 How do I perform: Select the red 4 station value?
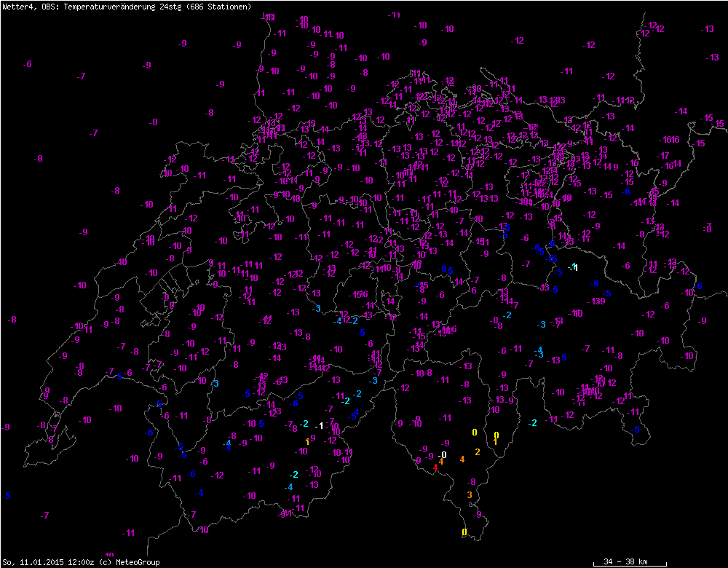435,467
